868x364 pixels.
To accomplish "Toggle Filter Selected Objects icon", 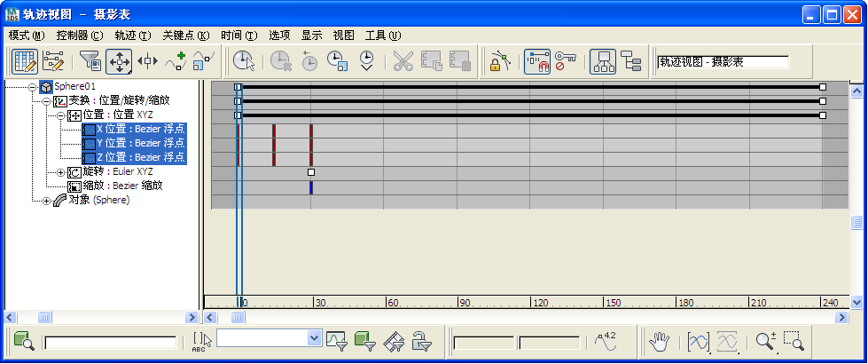I will click(365, 341).
